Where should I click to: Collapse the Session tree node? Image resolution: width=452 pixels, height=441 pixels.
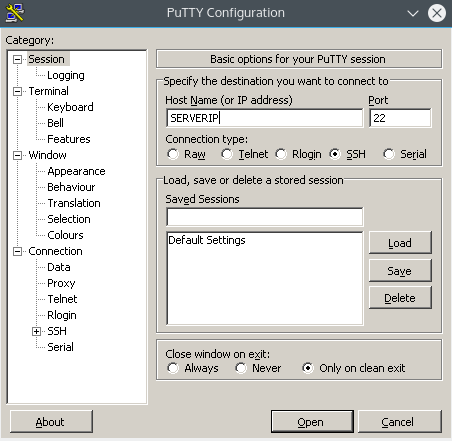pos(17,59)
